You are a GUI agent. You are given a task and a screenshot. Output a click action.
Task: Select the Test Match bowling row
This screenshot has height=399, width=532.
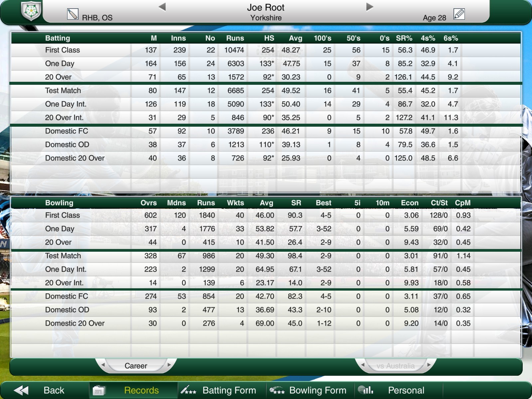click(266, 256)
